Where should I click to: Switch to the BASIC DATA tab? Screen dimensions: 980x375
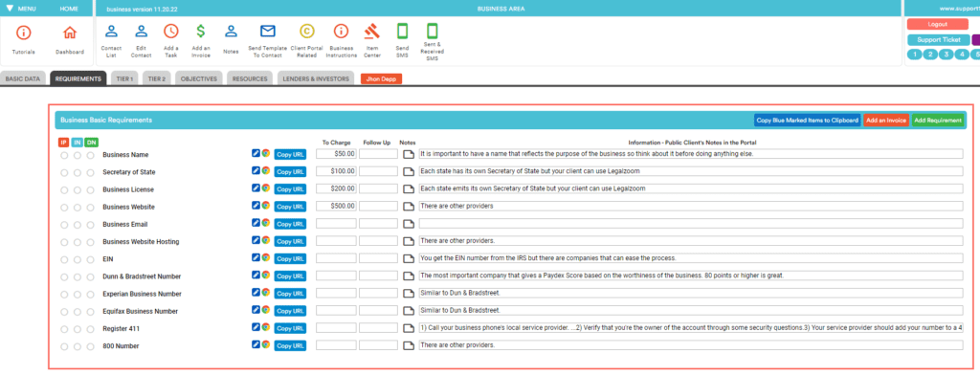(x=23, y=78)
